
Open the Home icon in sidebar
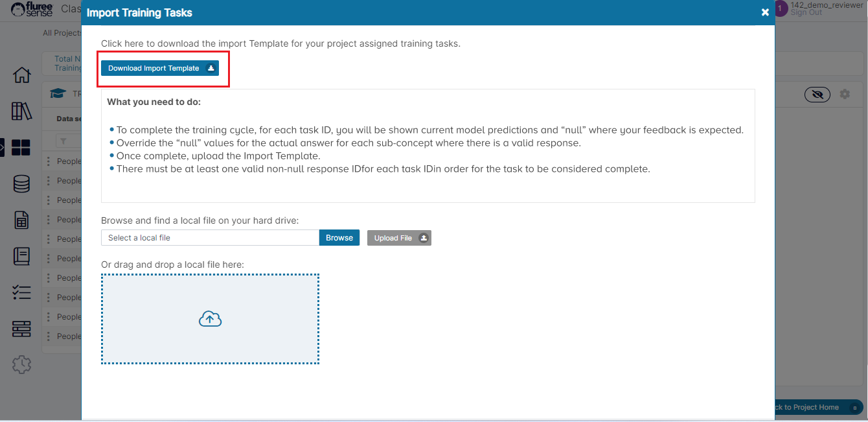click(x=22, y=75)
